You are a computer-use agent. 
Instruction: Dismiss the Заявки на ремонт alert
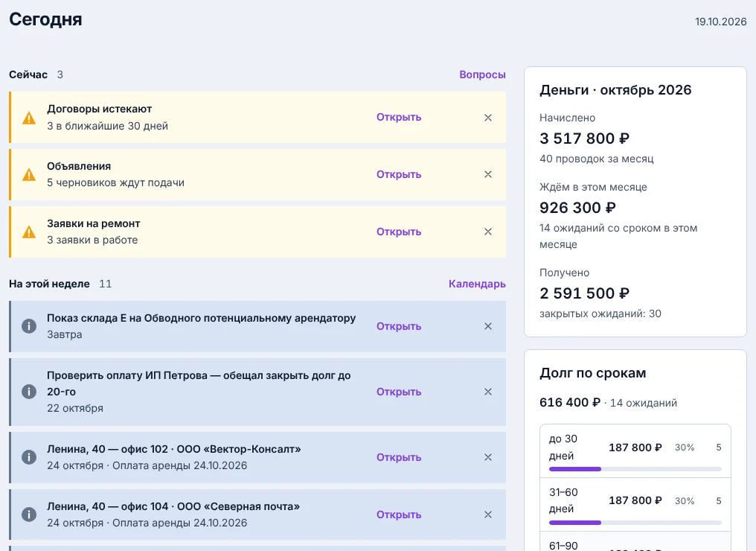coord(488,232)
